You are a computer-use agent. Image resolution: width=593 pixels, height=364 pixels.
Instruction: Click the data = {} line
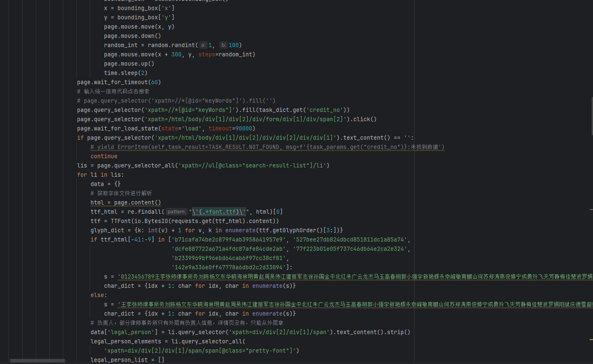[105, 184]
